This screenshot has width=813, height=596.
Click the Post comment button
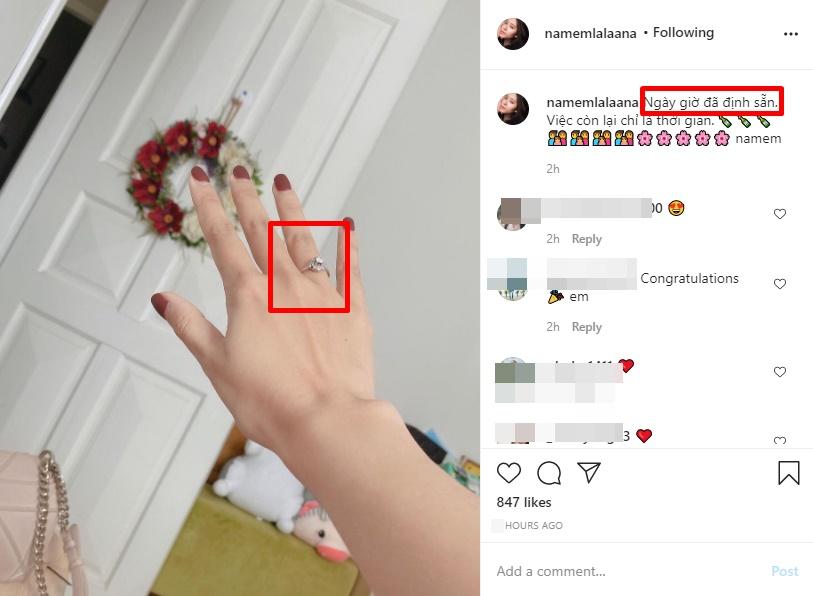tap(784, 571)
